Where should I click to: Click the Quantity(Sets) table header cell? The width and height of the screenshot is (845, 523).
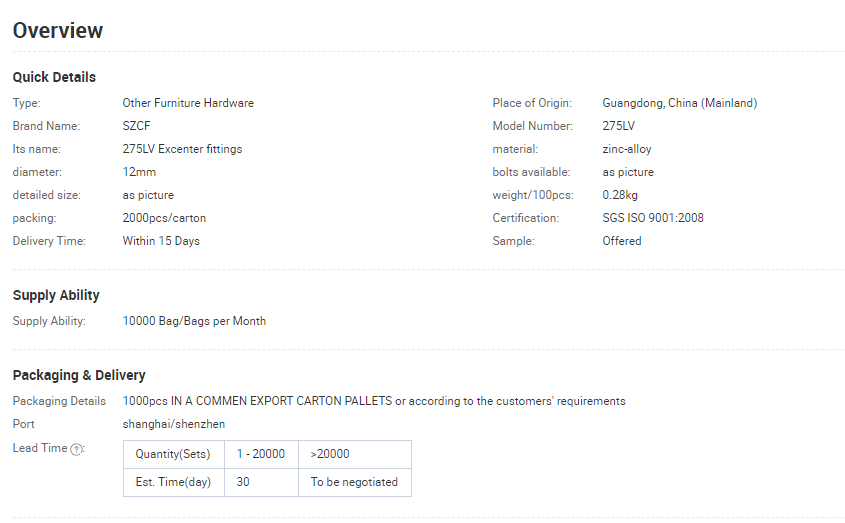174,455
